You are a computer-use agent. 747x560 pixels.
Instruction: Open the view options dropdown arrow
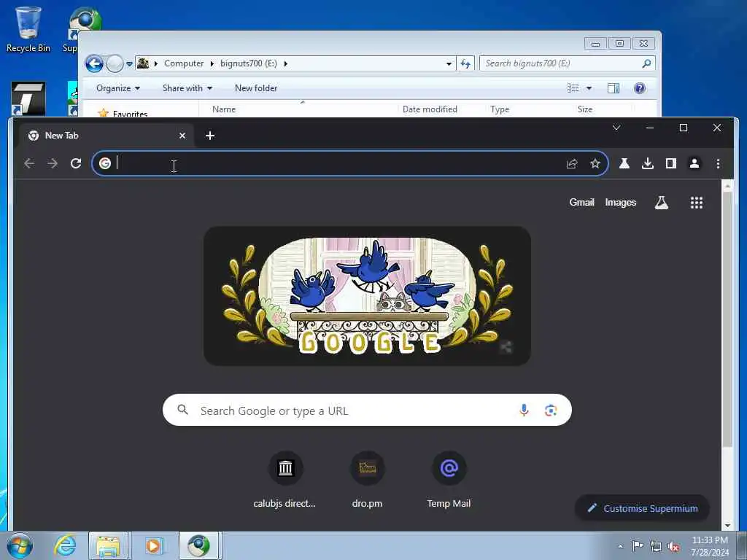pyautogui.click(x=589, y=88)
